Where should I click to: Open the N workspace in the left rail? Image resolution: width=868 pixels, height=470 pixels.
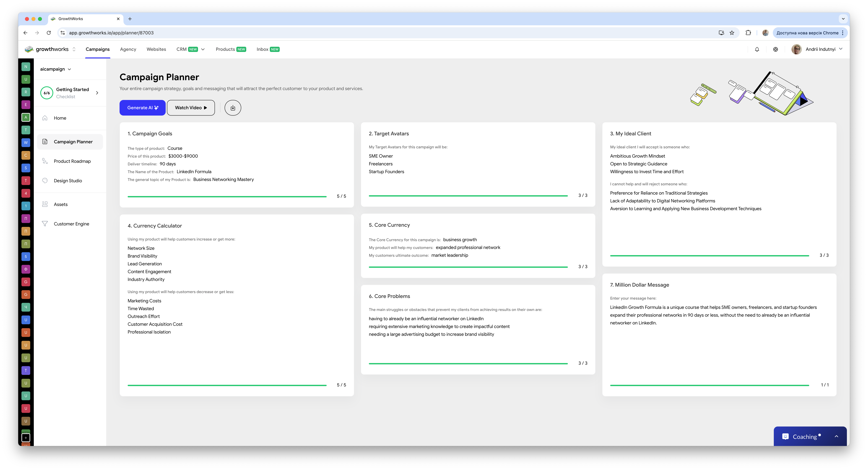point(26,67)
